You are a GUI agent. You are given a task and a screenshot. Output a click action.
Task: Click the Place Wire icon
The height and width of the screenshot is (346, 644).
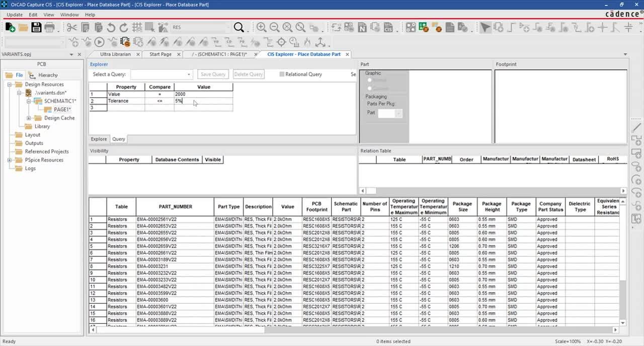point(512,27)
